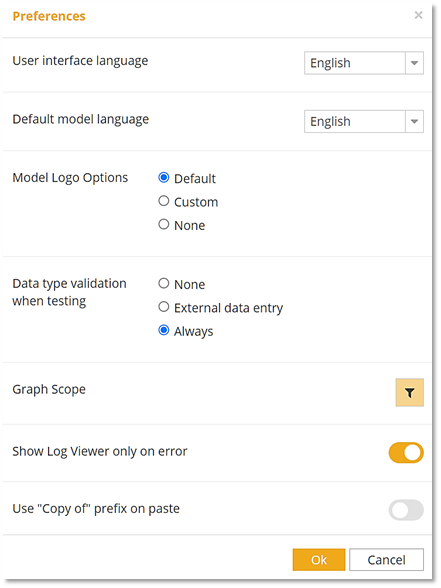Click the Data type validation when testing label
Screen dimensions: 441x588
click(69, 292)
